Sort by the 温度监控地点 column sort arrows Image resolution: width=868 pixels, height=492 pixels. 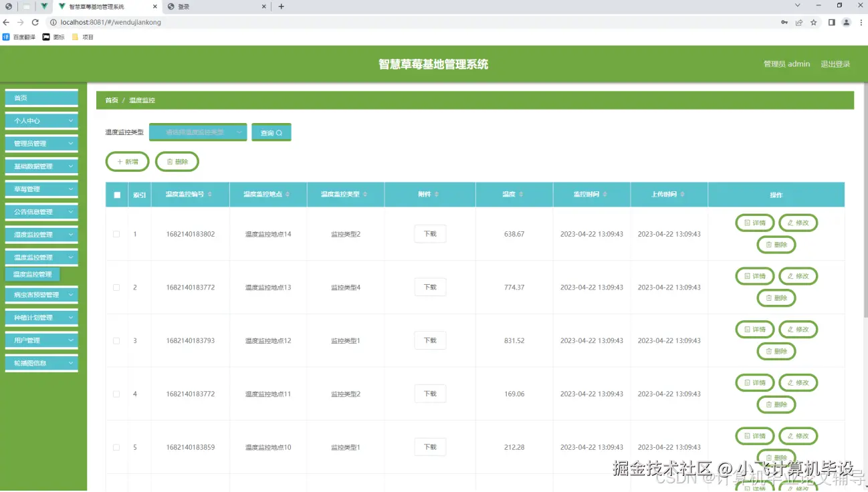coord(288,195)
